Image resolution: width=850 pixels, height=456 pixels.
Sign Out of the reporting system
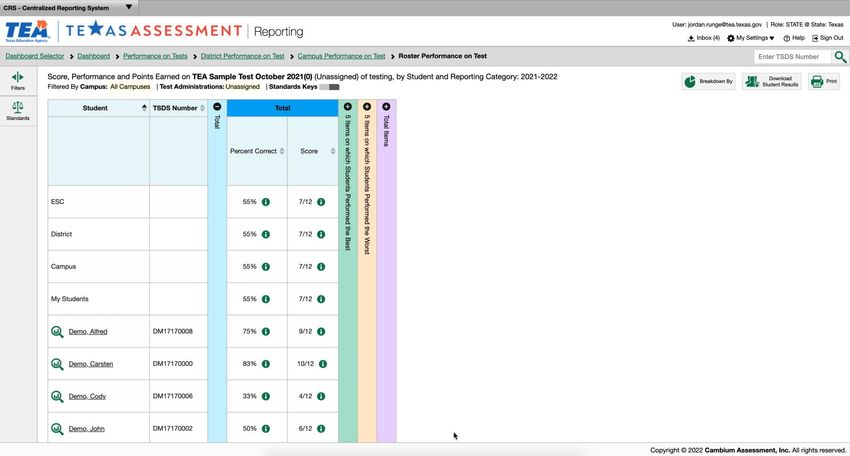827,38
